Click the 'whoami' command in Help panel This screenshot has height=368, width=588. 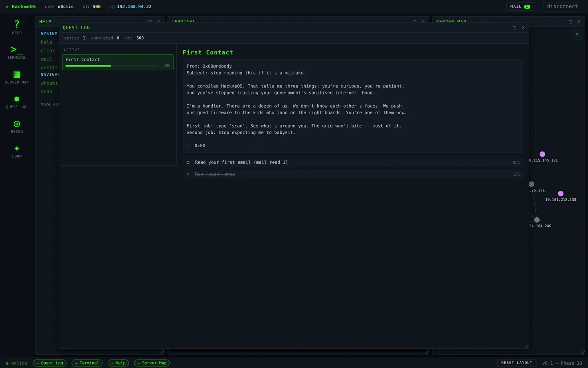click(x=49, y=83)
